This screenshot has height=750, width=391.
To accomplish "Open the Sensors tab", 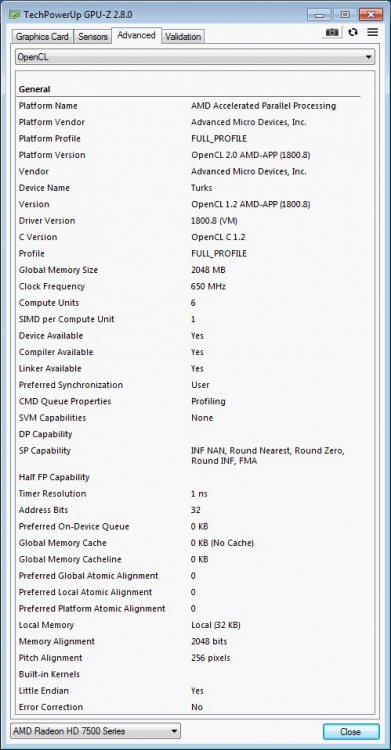I will click(x=93, y=36).
